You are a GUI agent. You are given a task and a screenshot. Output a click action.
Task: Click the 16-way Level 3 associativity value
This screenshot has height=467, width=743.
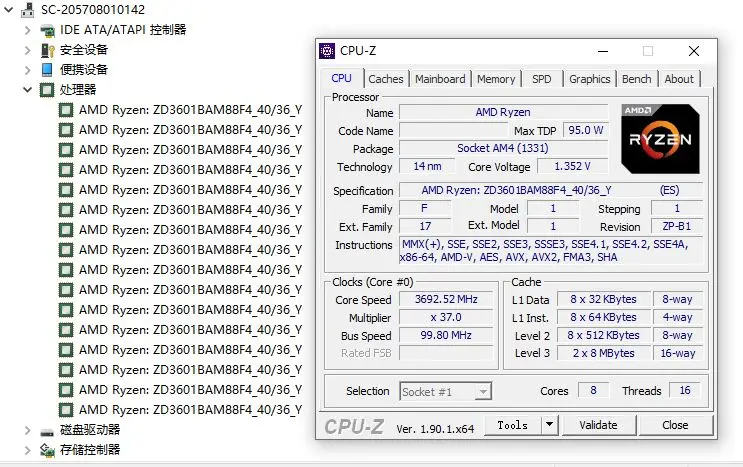pyautogui.click(x=678, y=353)
